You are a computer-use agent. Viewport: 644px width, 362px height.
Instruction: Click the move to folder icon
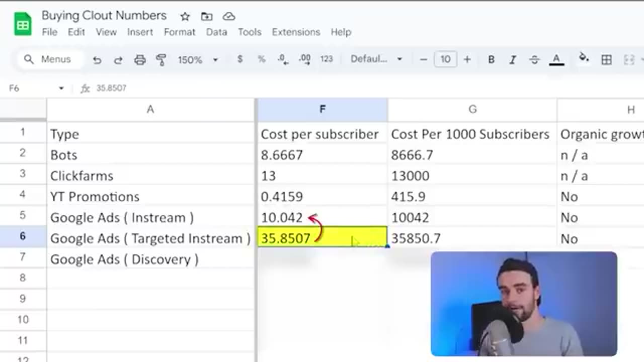tap(207, 17)
